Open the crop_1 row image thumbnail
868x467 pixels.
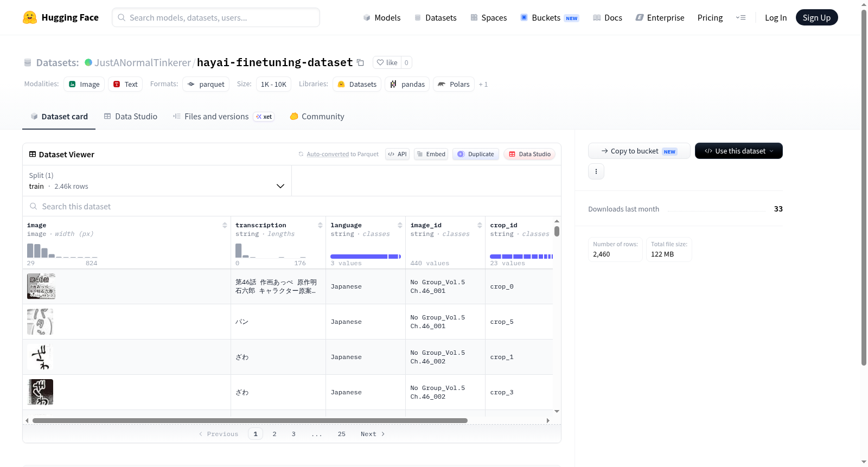40,357
